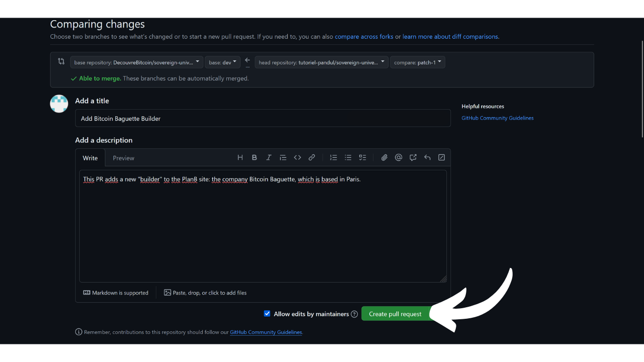Expand the base: dev branch selector
This screenshot has width=644, height=362.
tap(222, 62)
